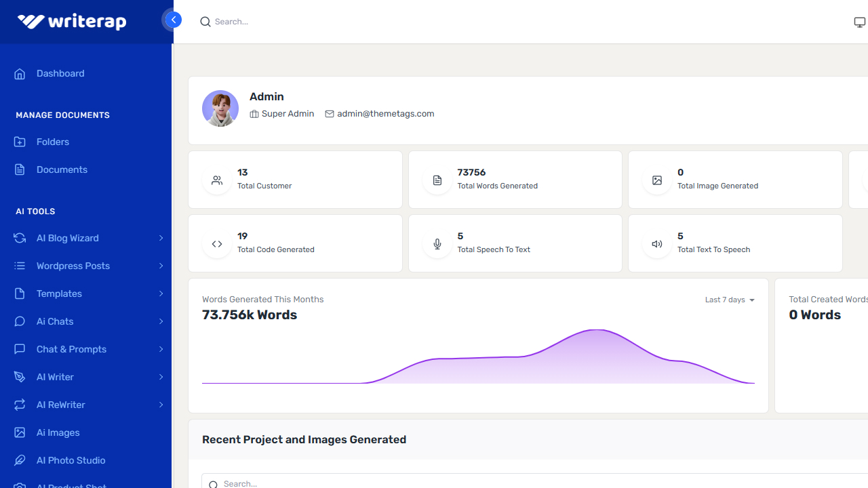Select the Documents sidebar icon
The image size is (868, 488).
point(20,169)
